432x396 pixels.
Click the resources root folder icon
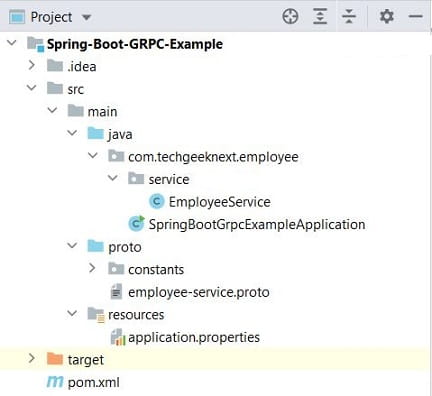(x=96, y=314)
